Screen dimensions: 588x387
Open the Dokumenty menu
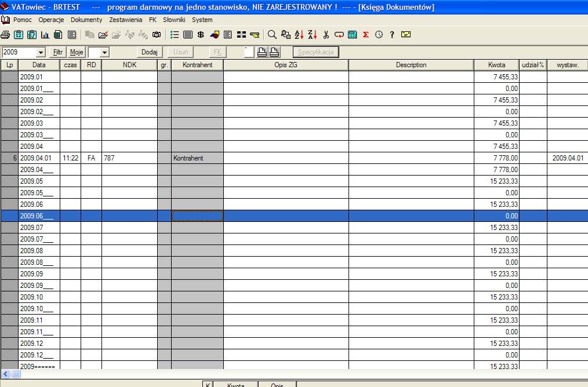[x=86, y=20]
